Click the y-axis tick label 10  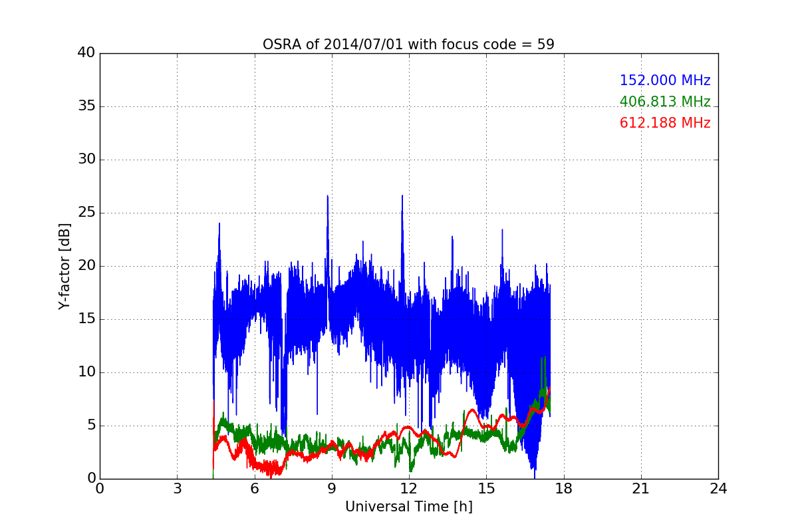(x=87, y=372)
